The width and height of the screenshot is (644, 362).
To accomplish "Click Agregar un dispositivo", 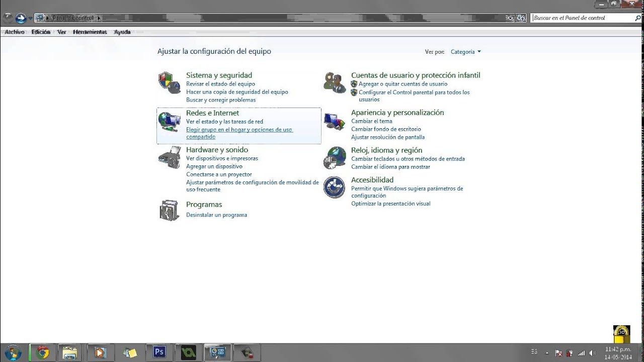I will point(214,166).
